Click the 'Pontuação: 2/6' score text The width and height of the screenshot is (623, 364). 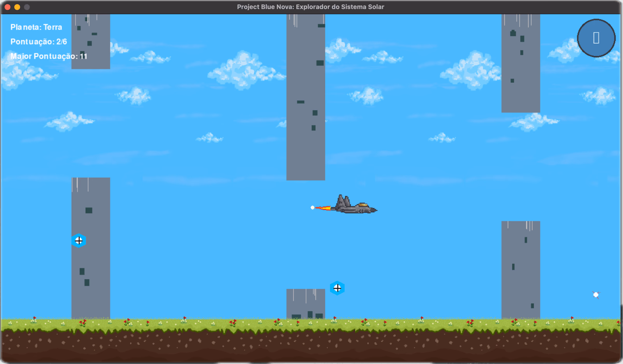(39, 42)
